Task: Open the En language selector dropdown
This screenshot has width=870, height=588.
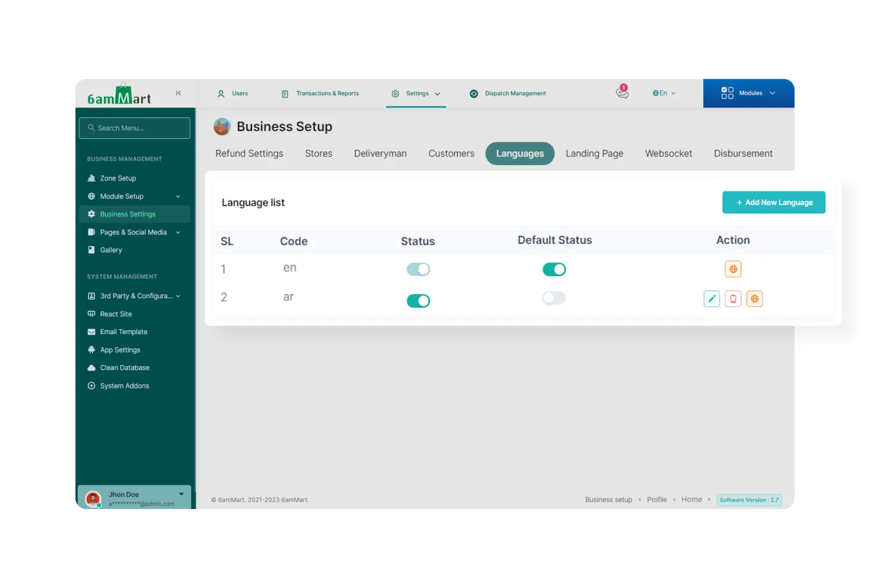Action: tap(664, 93)
